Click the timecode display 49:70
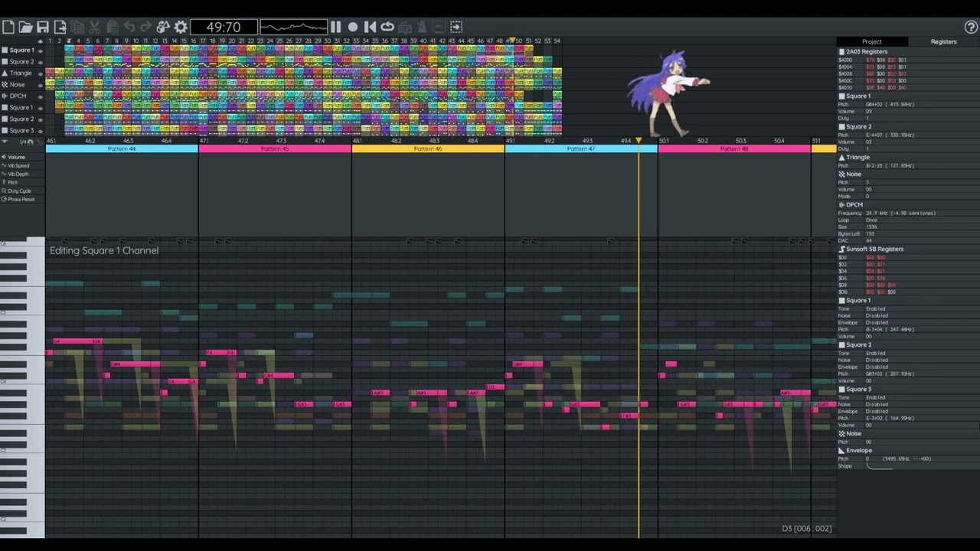 224,27
